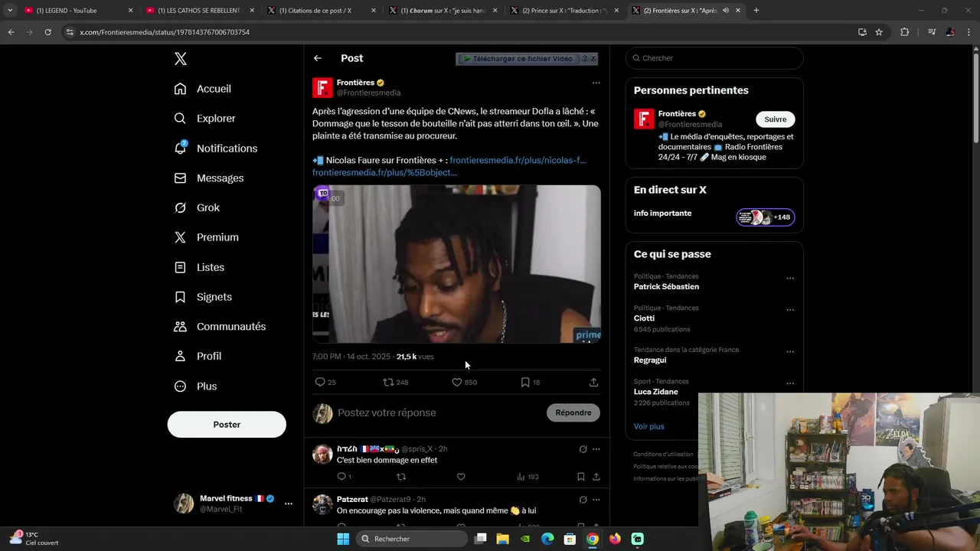The width and height of the screenshot is (980, 551).
Task: Click the Poster button
Action: click(x=227, y=425)
